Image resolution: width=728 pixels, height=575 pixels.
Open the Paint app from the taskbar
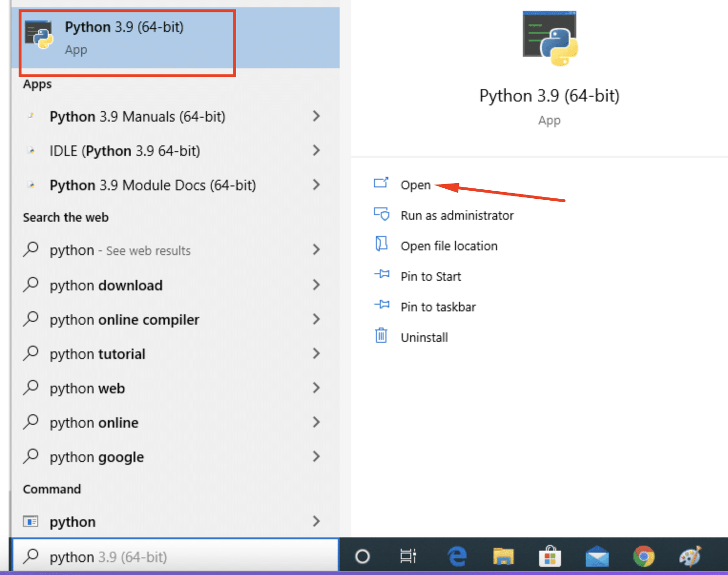click(690, 556)
